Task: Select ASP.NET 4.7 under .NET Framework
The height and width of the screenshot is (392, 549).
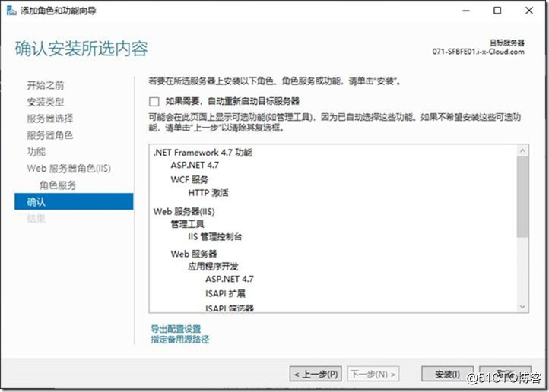Action: 195,165
